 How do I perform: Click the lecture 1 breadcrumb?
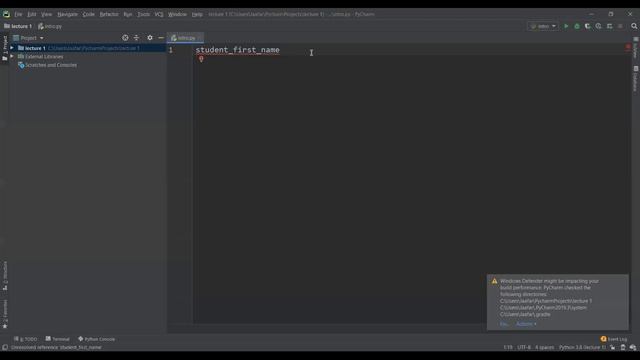point(18,26)
